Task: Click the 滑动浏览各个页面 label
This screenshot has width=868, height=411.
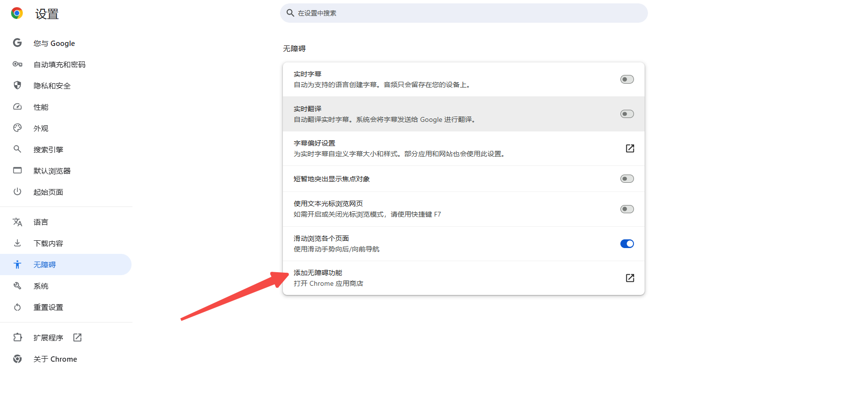Action: point(321,238)
